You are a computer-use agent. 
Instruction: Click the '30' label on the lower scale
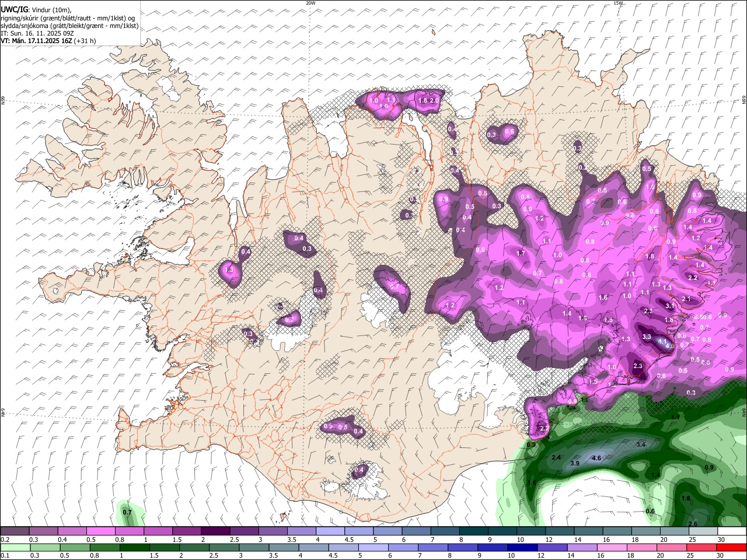coord(721,555)
